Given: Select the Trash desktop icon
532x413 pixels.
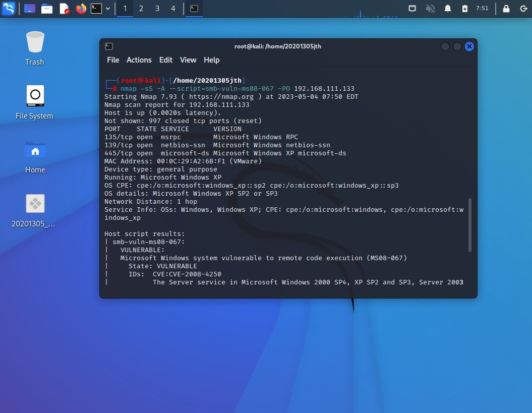Looking at the screenshot, I should pyautogui.click(x=35, y=48).
